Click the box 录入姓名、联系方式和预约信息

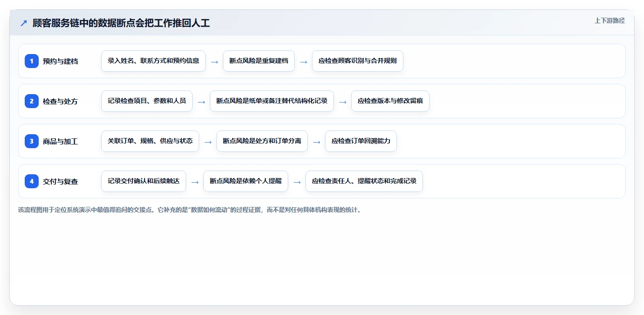click(x=153, y=61)
